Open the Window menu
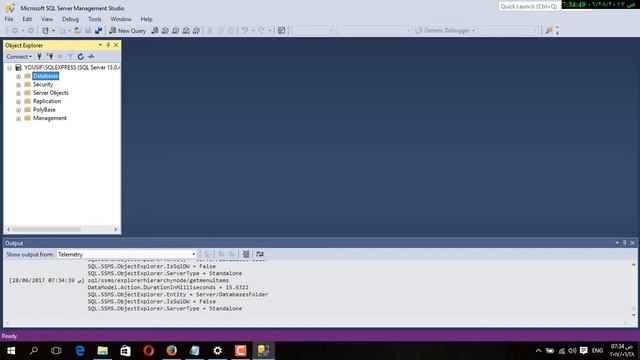The height and width of the screenshot is (360, 640). click(121, 19)
